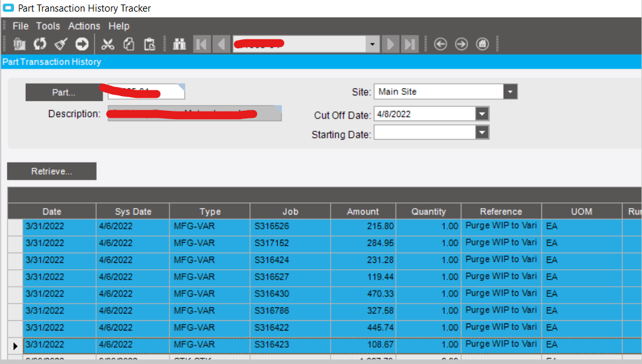
Task: Go to first record navigation button
Action: [x=202, y=44]
